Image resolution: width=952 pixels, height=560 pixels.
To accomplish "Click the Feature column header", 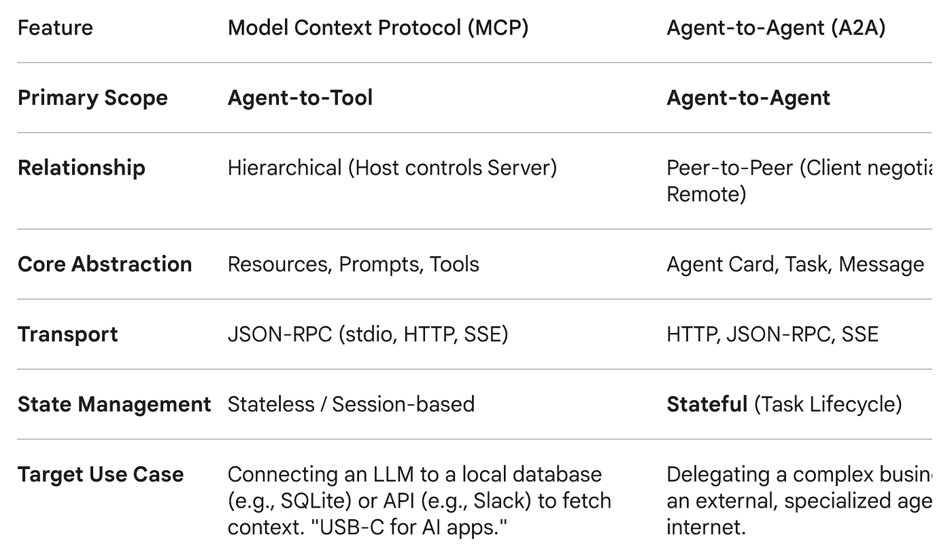I will [55, 28].
